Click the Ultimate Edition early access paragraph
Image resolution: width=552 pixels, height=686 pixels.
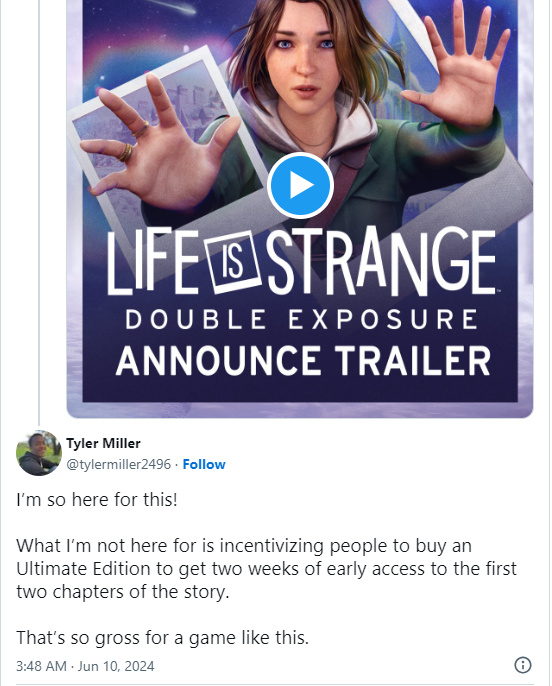[x=266, y=569]
